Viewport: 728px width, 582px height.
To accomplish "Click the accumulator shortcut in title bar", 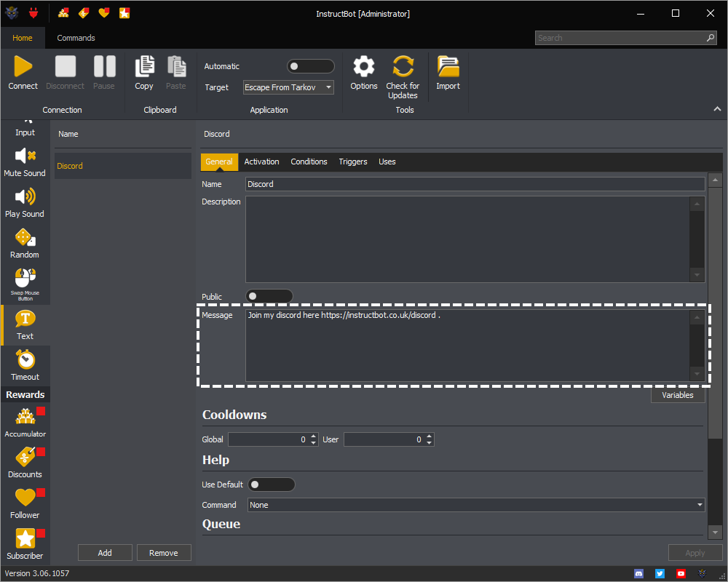I will pyautogui.click(x=63, y=13).
